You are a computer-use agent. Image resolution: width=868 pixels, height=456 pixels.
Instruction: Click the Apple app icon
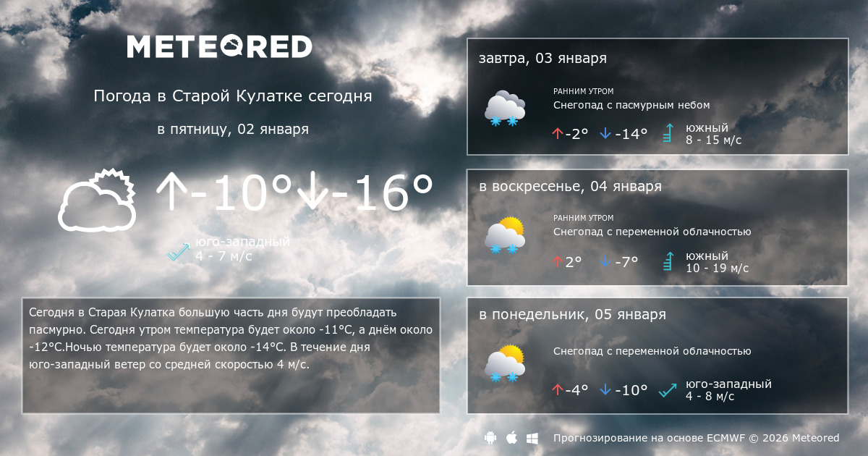(511, 438)
